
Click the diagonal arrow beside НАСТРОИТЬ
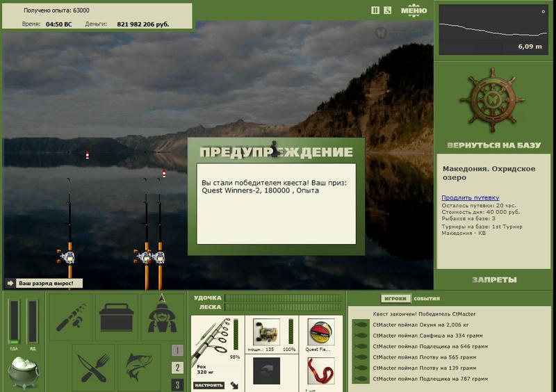pyautogui.click(x=234, y=385)
